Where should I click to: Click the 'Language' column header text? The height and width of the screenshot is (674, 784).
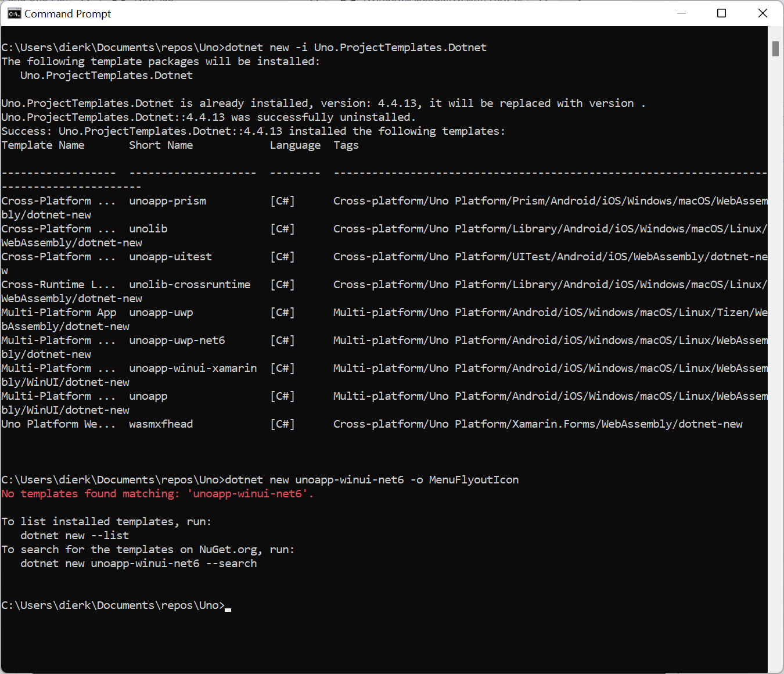click(x=295, y=145)
